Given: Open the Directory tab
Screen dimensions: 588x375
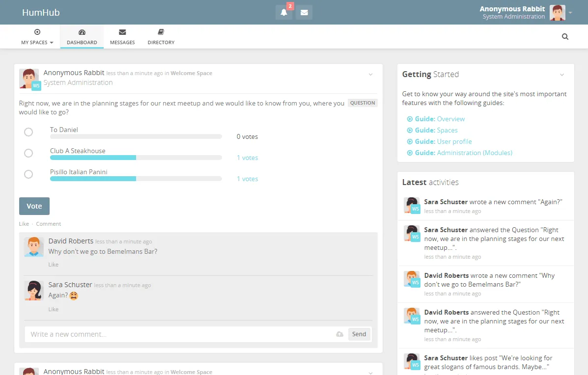Looking at the screenshot, I should [161, 37].
